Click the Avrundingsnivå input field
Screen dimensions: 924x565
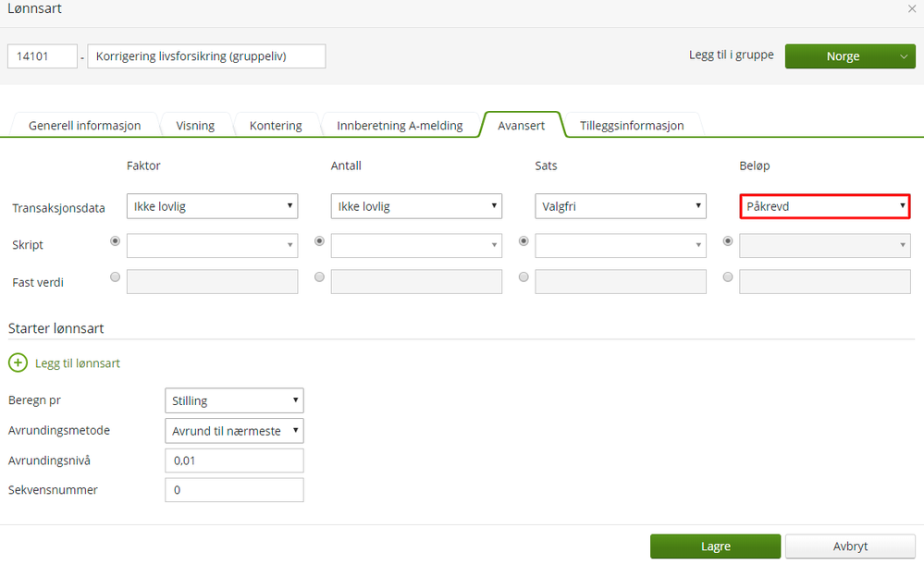[234, 461]
